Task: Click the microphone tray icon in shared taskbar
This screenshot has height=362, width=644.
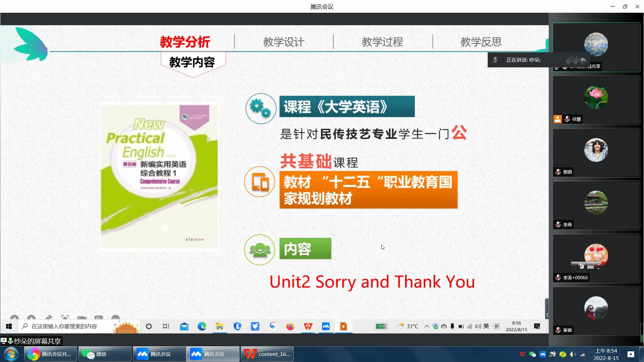Action: pyautogui.click(x=452, y=326)
